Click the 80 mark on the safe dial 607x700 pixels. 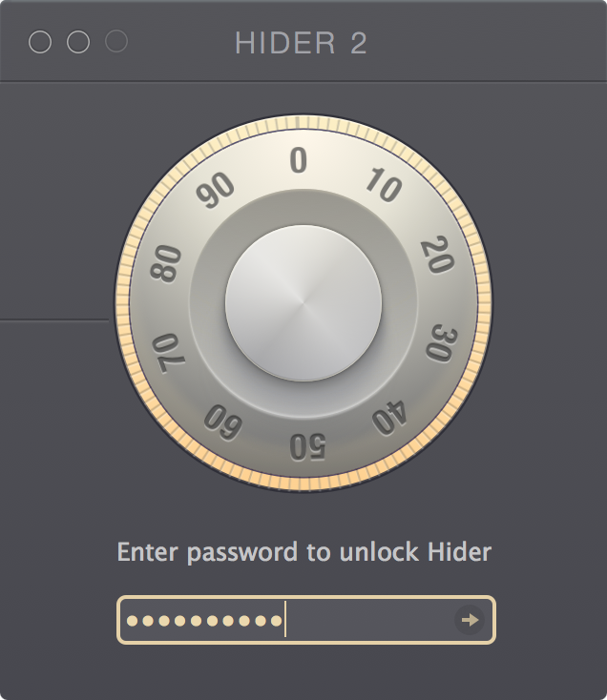click(166, 263)
